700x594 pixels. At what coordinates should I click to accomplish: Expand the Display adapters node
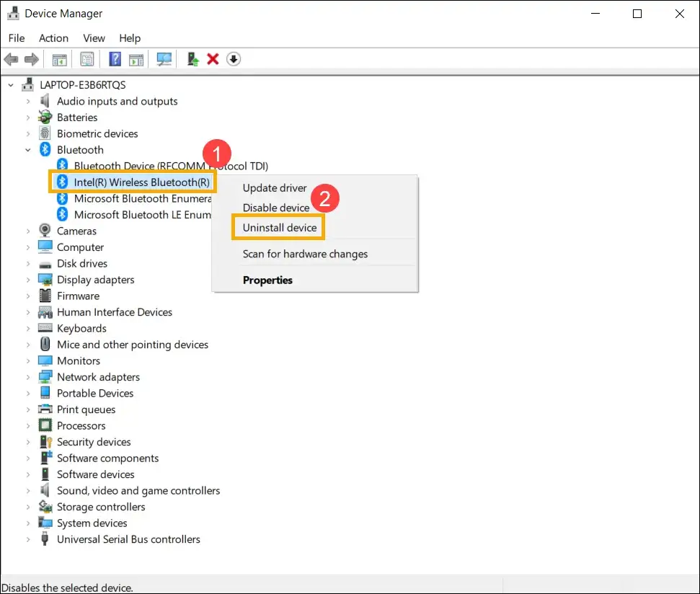28,280
